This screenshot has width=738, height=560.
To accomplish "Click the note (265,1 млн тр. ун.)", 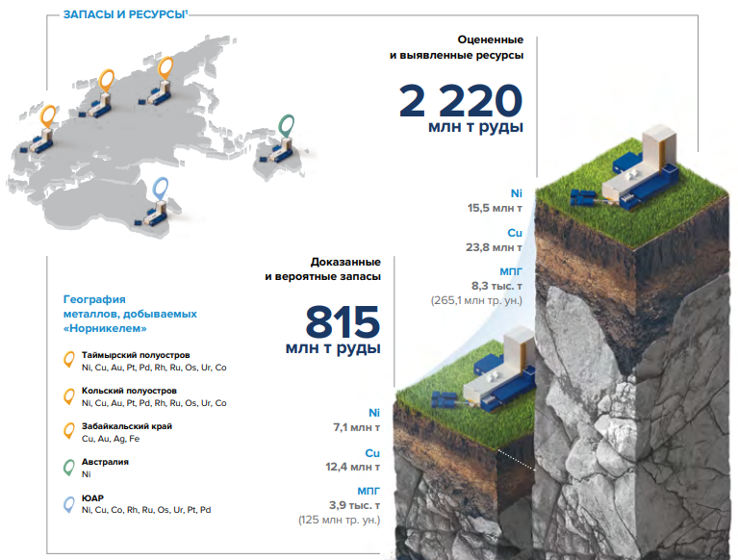I will pyautogui.click(x=477, y=300).
